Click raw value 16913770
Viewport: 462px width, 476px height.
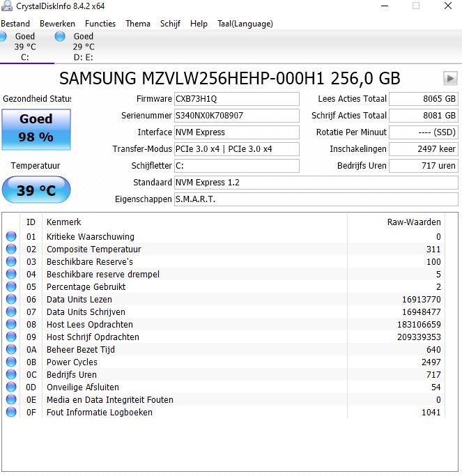(422, 299)
